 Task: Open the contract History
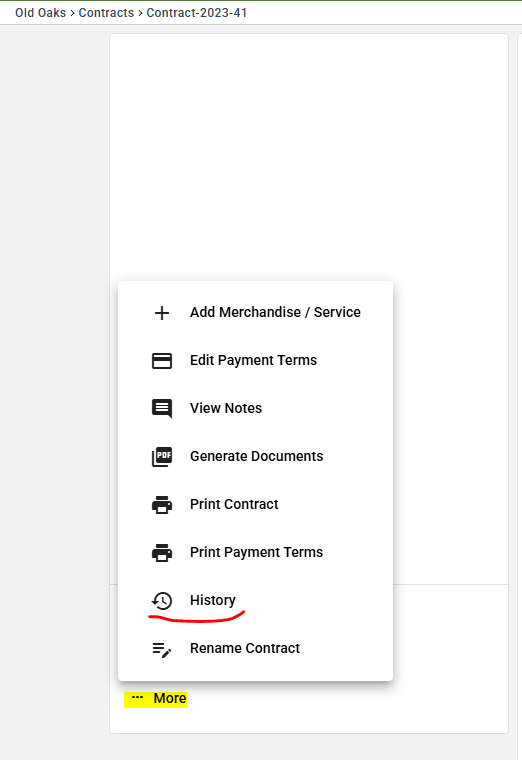pos(255,601)
